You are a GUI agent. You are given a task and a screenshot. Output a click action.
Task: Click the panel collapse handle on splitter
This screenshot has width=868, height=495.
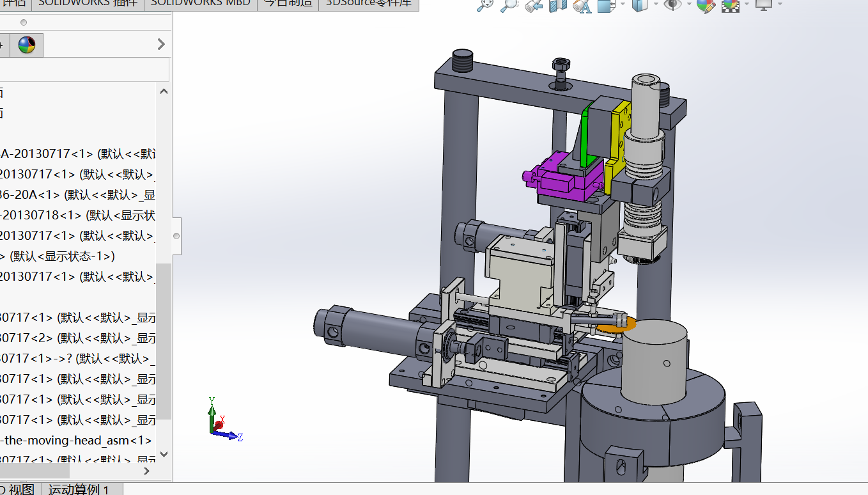pos(176,236)
